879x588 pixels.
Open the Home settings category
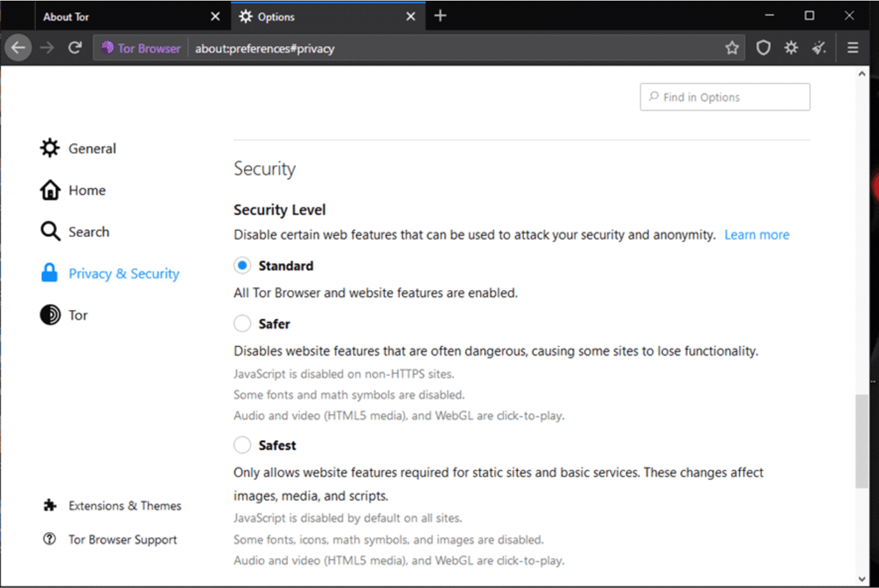(x=73, y=190)
